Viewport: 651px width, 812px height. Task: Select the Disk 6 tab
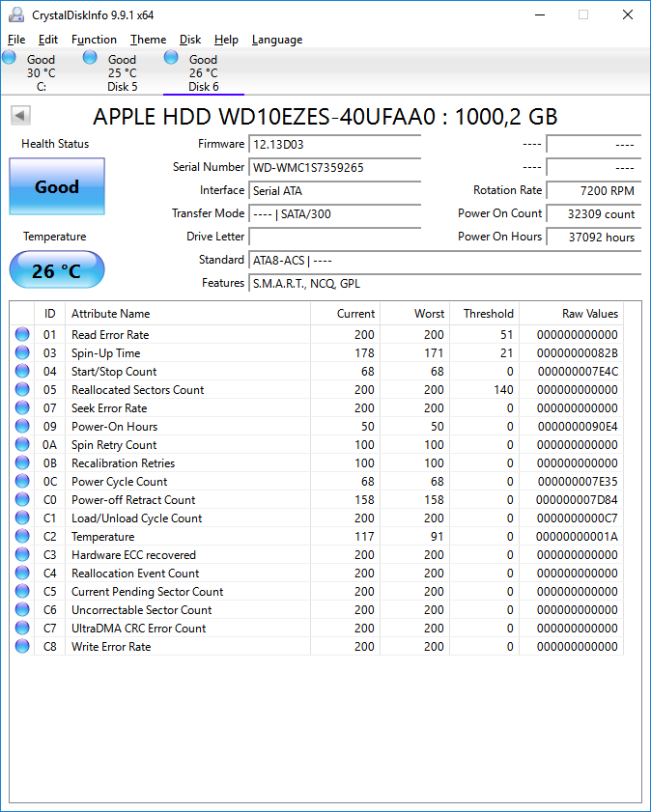[204, 72]
